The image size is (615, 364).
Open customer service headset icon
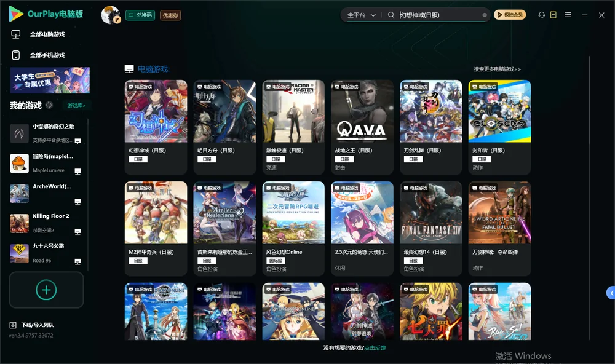(x=541, y=15)
